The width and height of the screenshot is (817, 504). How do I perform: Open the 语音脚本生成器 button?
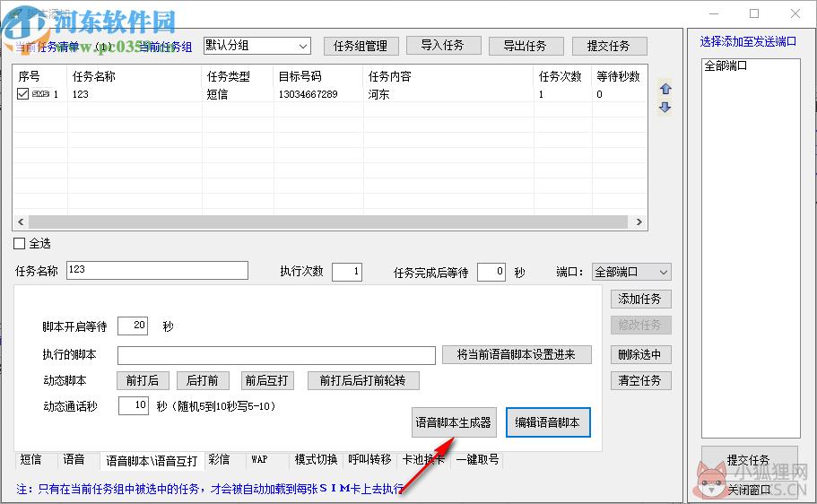[453, 422]
